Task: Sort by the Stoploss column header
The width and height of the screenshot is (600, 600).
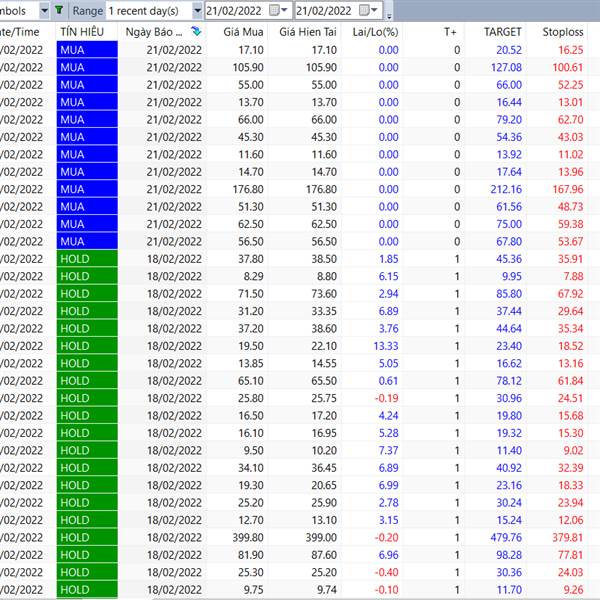Action: 563,32
